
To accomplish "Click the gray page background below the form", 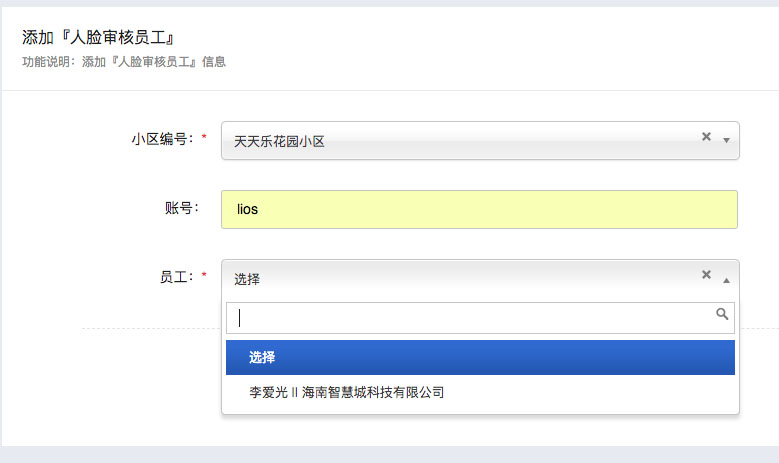I will point(389,455).
